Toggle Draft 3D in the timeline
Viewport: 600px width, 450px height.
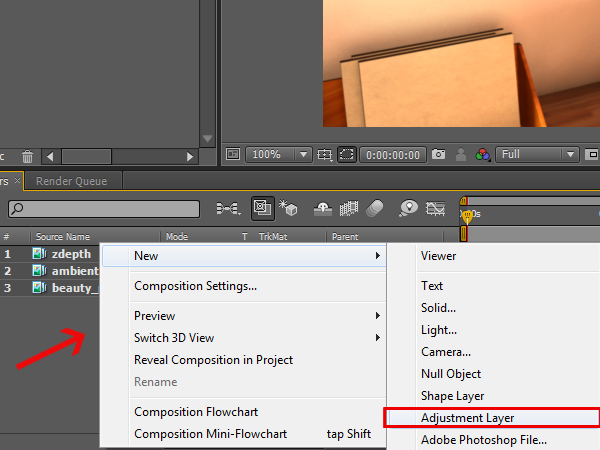click(x=290, y=208)
